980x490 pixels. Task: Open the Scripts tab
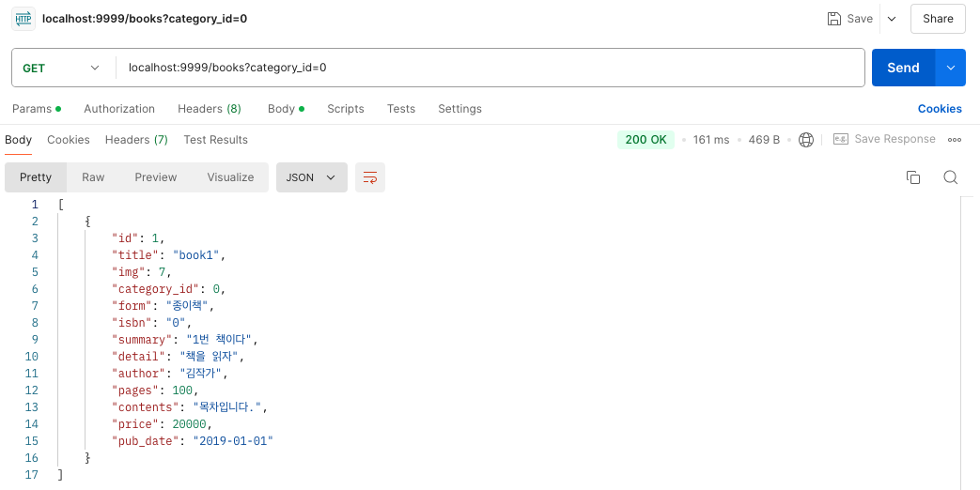346,109
